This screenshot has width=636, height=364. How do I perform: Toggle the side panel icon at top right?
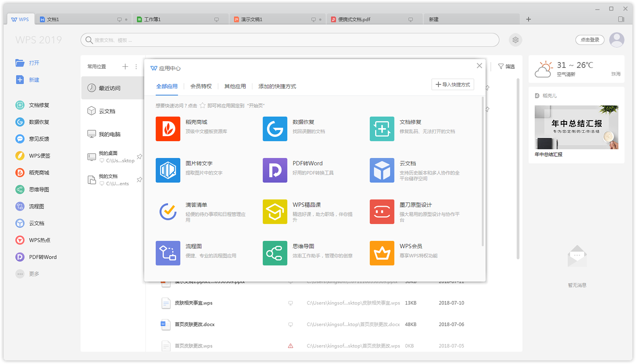621,19
